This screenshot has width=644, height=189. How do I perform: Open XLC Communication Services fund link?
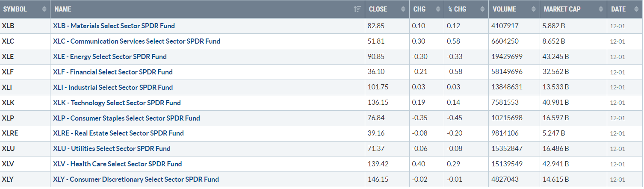coord(137,41)
